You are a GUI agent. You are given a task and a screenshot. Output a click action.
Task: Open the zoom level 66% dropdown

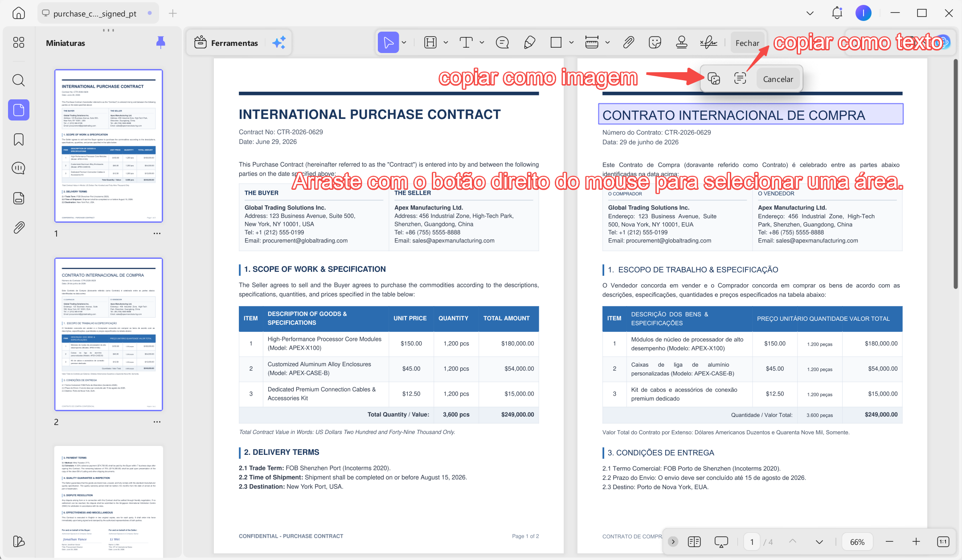point(857,542)
